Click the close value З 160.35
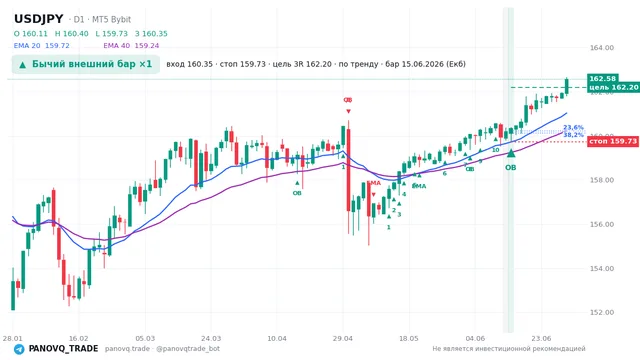The height and width of the screenshot is (360, 640). (151, 33)
